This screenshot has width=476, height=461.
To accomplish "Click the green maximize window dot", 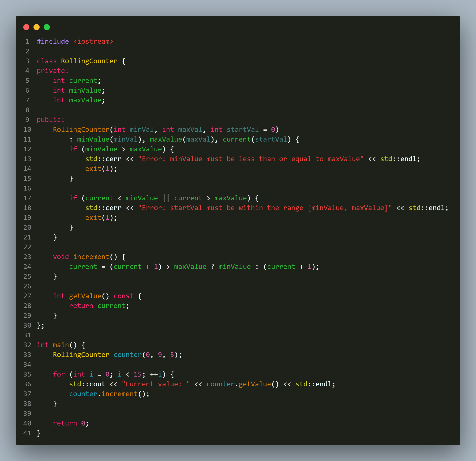I will tap(47, 27).
